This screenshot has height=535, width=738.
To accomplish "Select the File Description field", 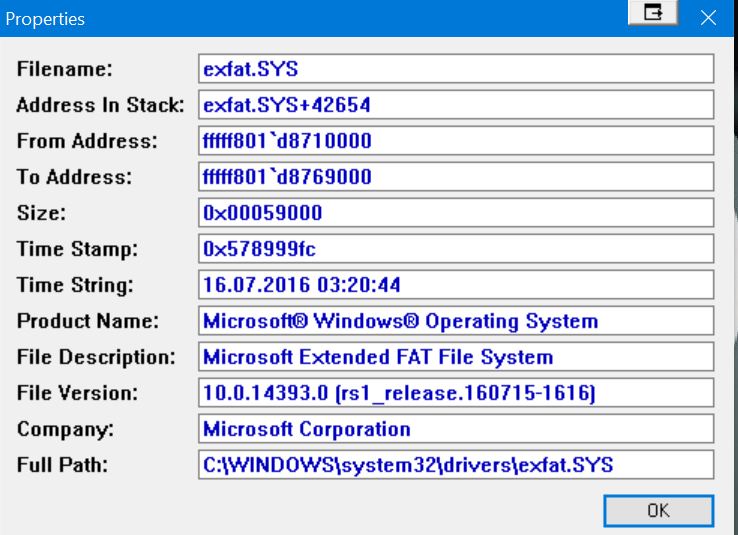I will 456,357.
